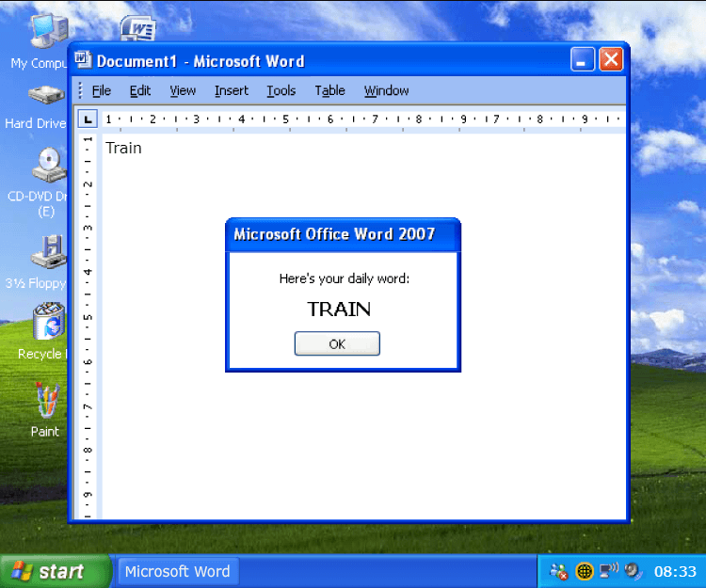Click the taskbar clock showing 08:33

[x=675, y=571]
